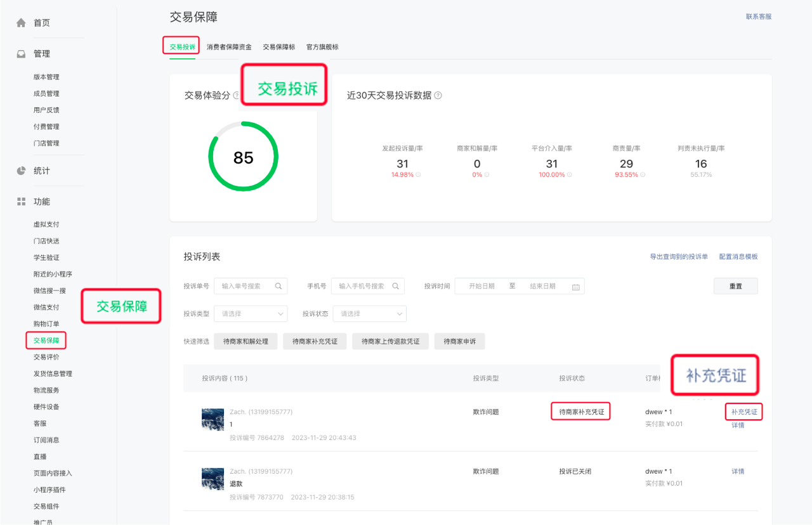Click the home icon beside 首页
Image resolution: width=812 pixels, height=525 pixels.
[x=21, y=23]
